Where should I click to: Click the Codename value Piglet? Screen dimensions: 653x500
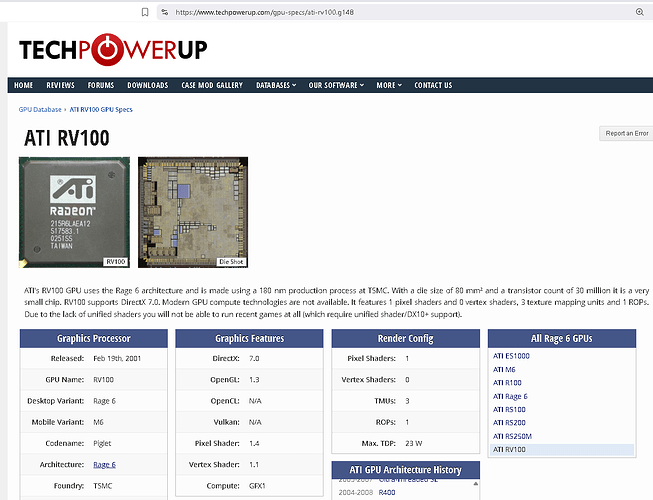(x=102, y=443)
